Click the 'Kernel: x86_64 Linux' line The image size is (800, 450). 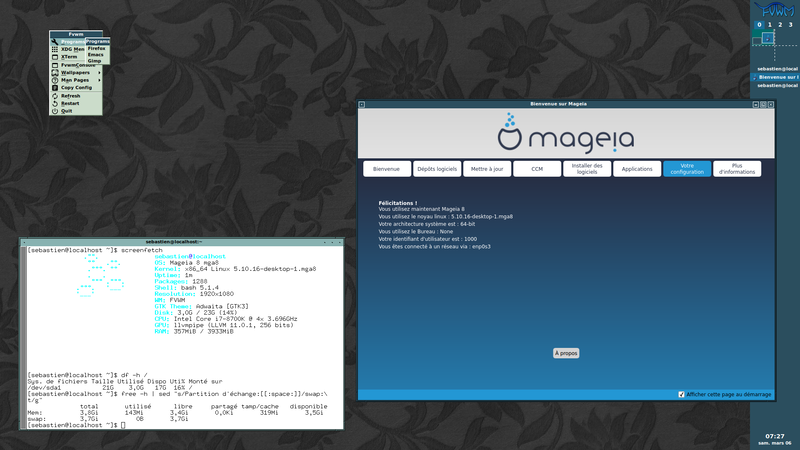(235, 269)
